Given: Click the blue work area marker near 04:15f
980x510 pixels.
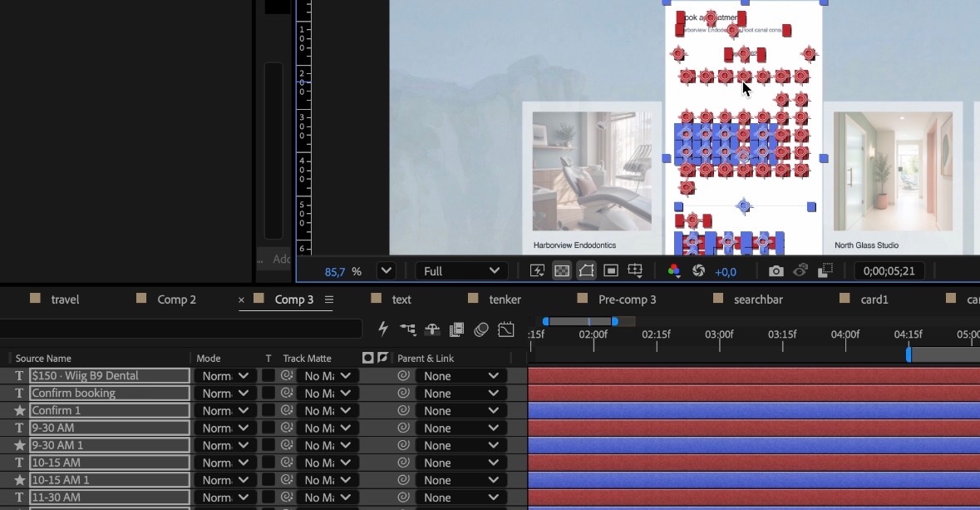Looking at the screenshot, I should (x=909, y=354).
